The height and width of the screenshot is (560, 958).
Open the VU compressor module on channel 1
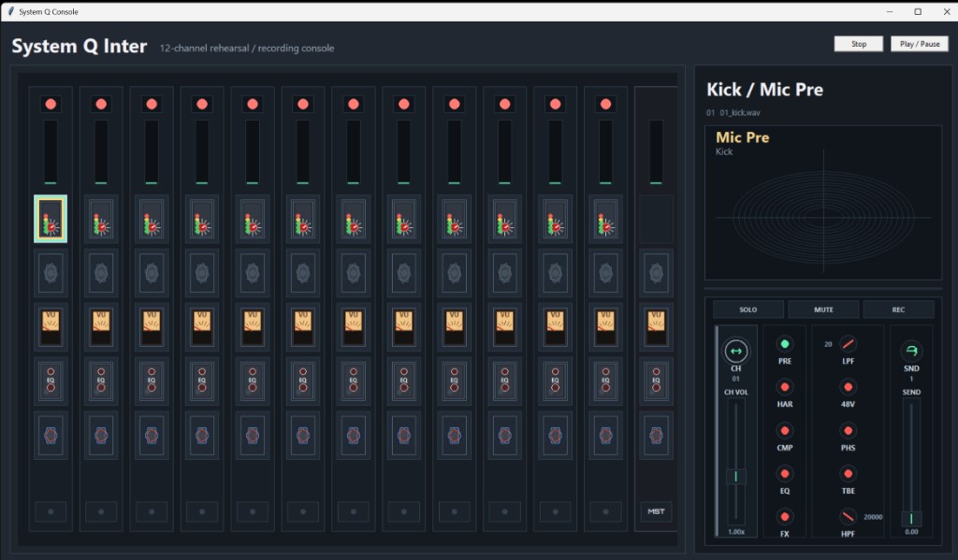[x=51, y=327]
